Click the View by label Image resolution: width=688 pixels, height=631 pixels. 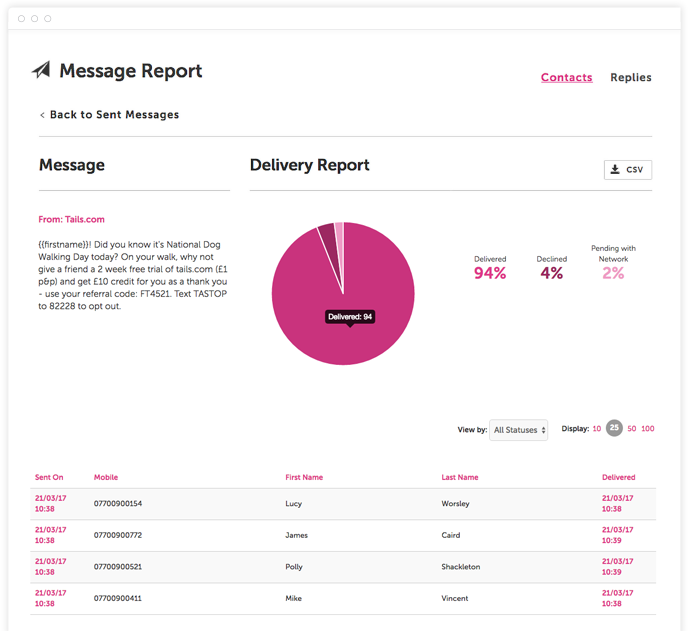(472, 430)
